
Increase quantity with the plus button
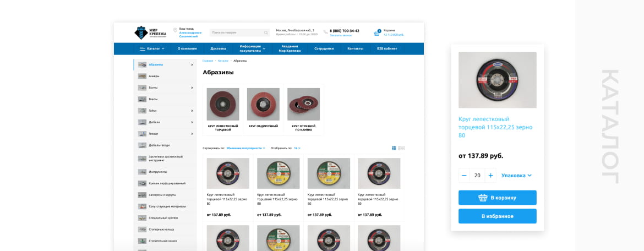pos(490,176)
